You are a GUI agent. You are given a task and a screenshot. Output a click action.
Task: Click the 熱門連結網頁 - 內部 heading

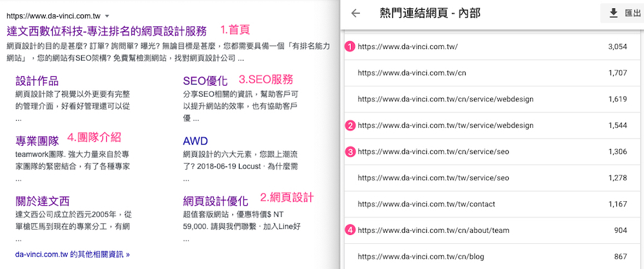tap(430, 13)
